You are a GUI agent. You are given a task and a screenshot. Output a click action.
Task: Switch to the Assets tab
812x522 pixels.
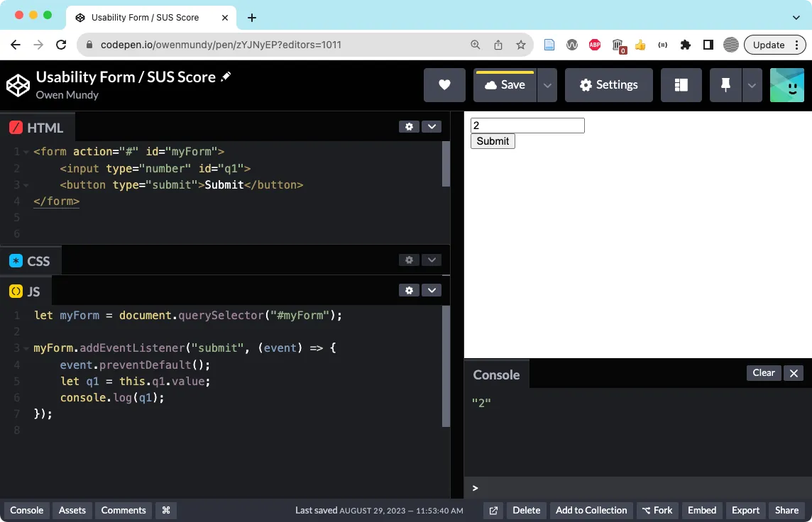pyautogui.click(x=72, y=510)
